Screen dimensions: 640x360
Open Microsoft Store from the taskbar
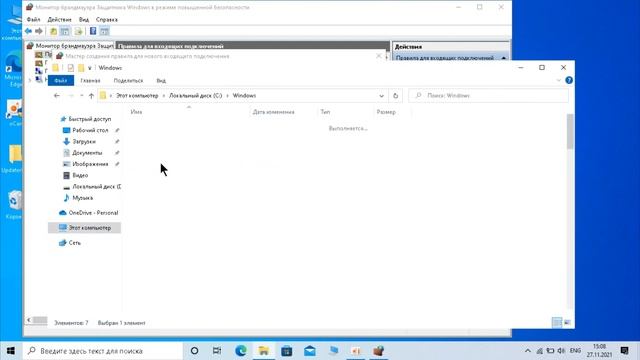287,351
